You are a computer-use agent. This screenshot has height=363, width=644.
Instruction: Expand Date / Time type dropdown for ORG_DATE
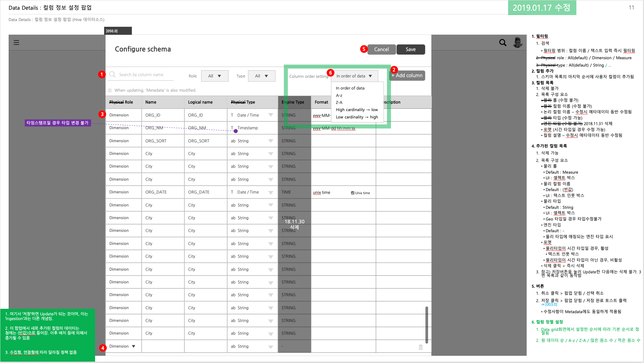coord(271,192)
